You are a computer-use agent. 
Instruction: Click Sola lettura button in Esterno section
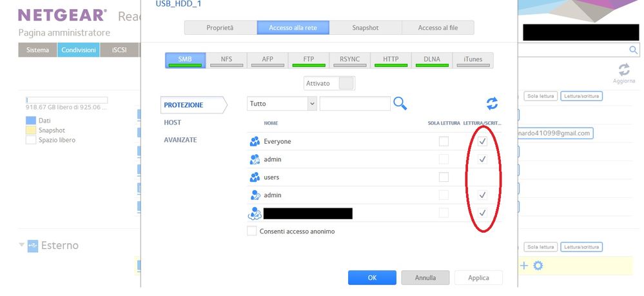tap(540, 247)
